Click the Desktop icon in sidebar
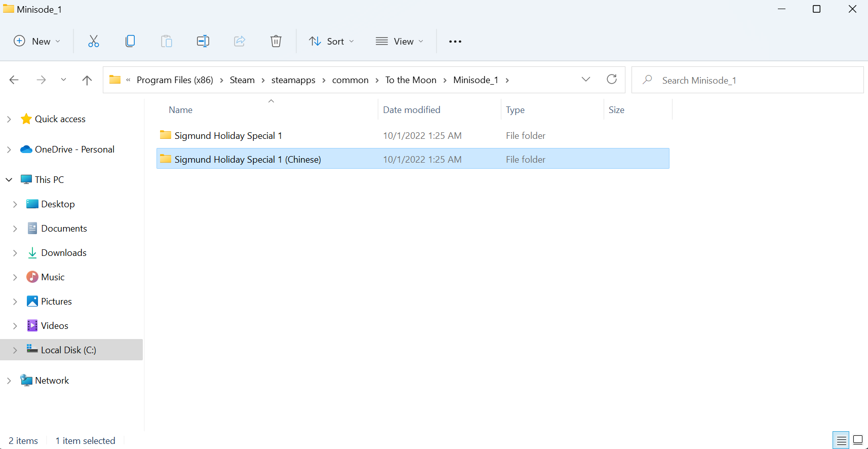 32,204
